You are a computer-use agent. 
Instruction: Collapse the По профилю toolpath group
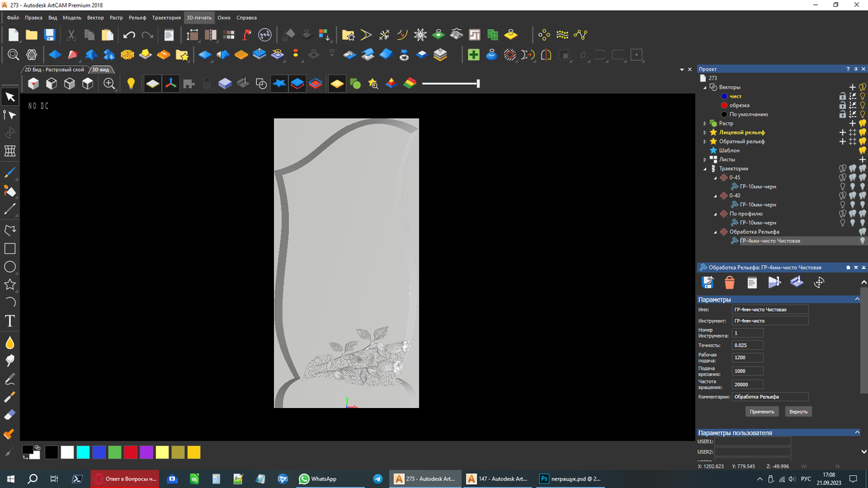click(x=715, y=213)
